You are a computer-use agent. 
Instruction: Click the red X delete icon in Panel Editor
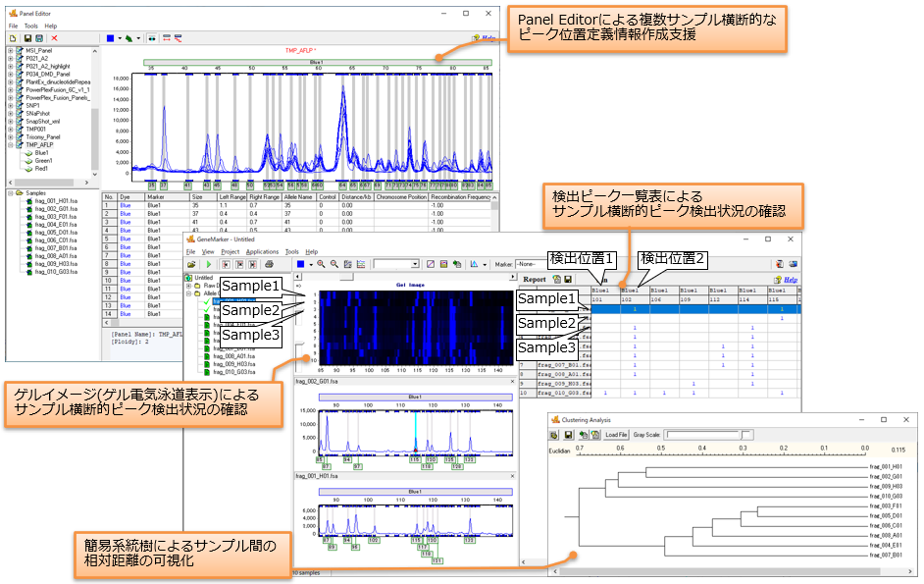55,38
